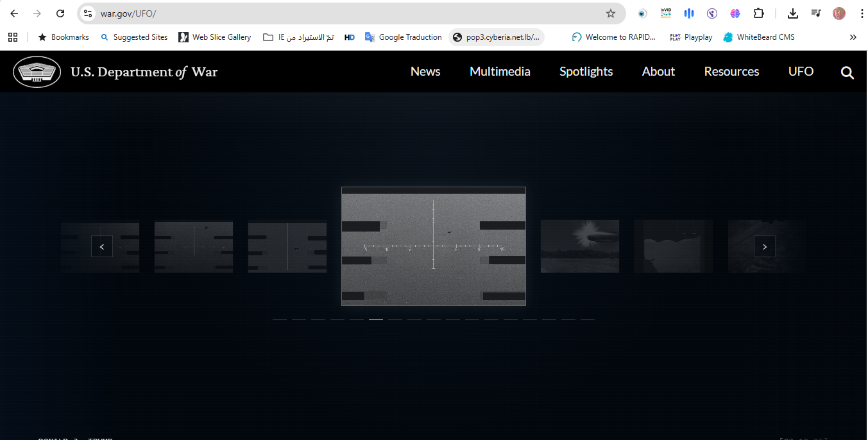Viewport: 868px width, 440px height.
Task: Open the apps grid in bookmarks bar
Action: point(13,37)
